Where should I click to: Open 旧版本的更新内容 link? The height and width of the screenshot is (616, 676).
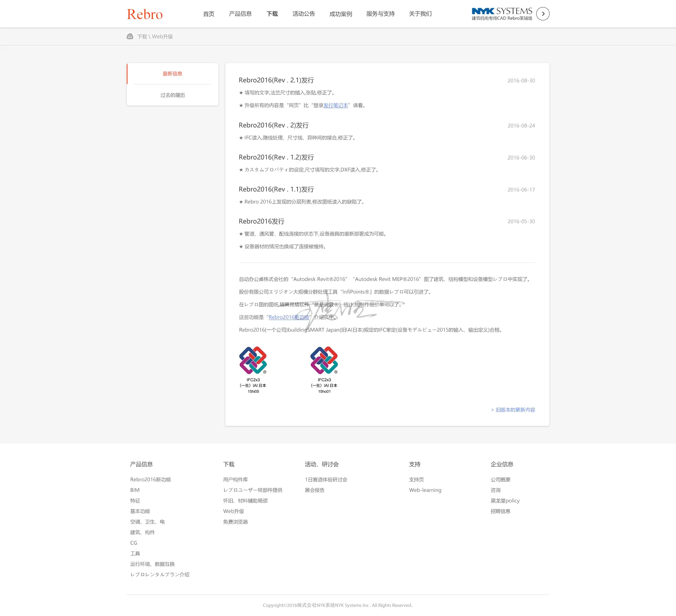(x=513, y=410)
